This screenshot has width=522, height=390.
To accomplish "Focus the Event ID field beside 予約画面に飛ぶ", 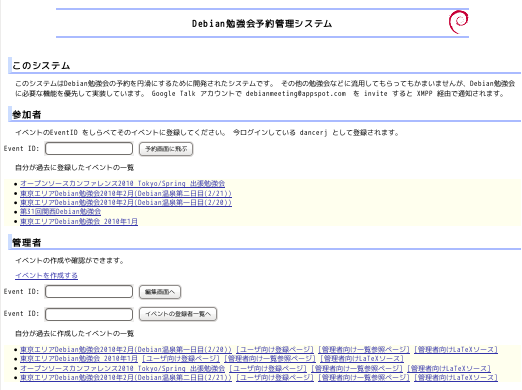I will pyautogui.click(x=89, y=149).
